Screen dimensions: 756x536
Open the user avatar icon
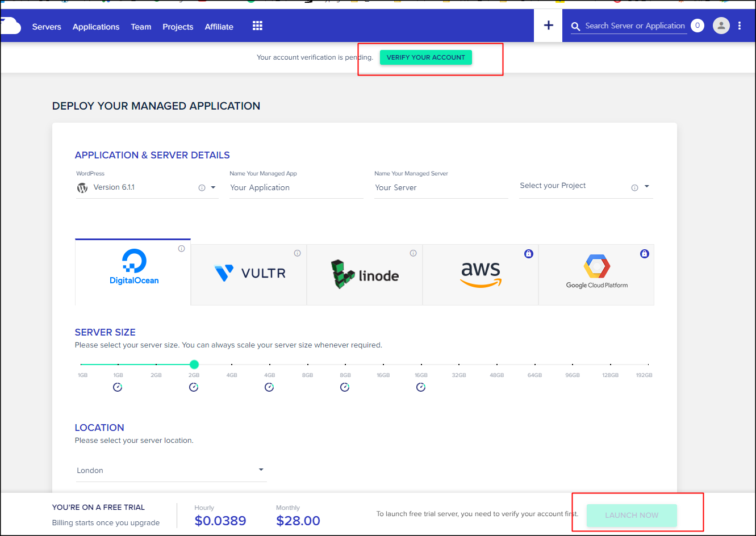pos(721,26)
